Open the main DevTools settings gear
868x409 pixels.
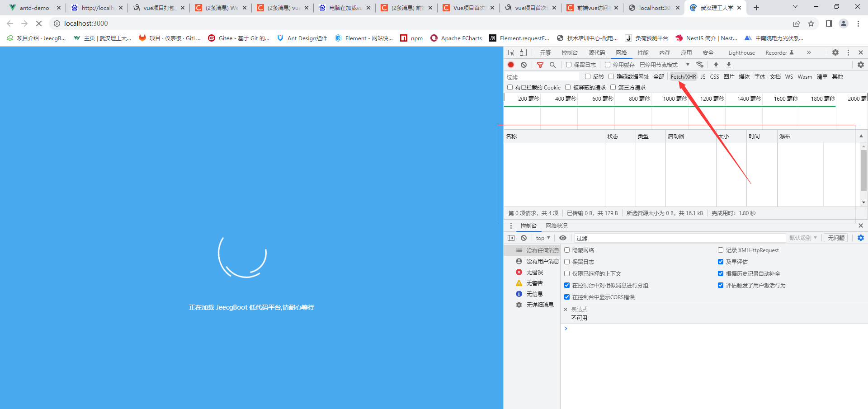(x=835, y=53)
